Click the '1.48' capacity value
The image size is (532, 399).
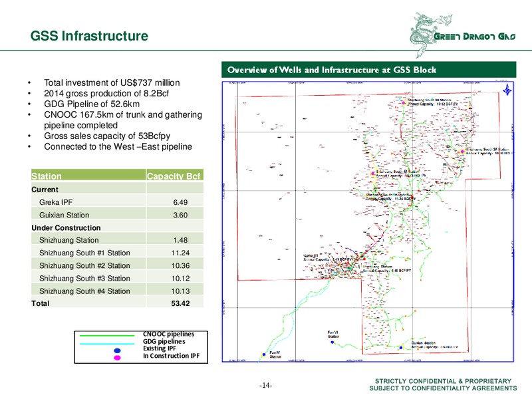[180, 240]
